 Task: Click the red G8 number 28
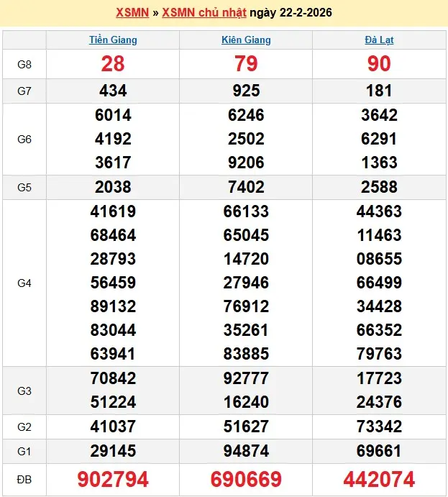point(113,64)
